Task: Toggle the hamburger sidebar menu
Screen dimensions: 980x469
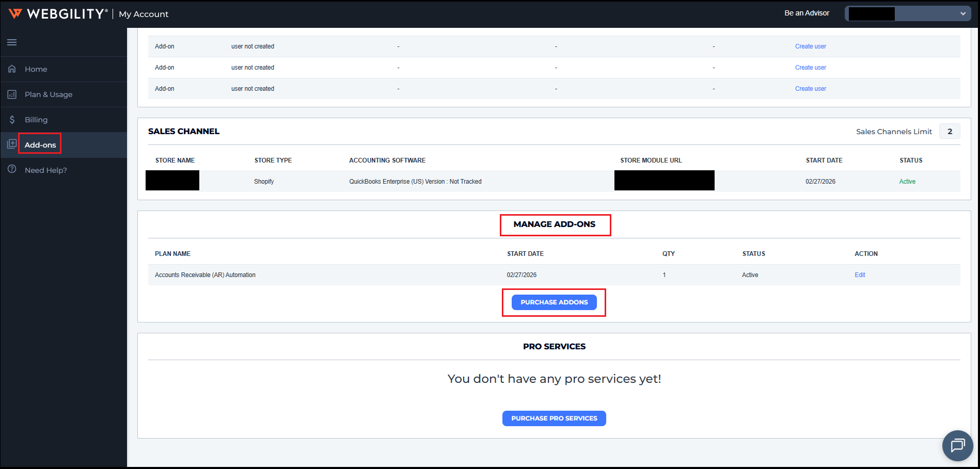Action: tap(12, 42)
